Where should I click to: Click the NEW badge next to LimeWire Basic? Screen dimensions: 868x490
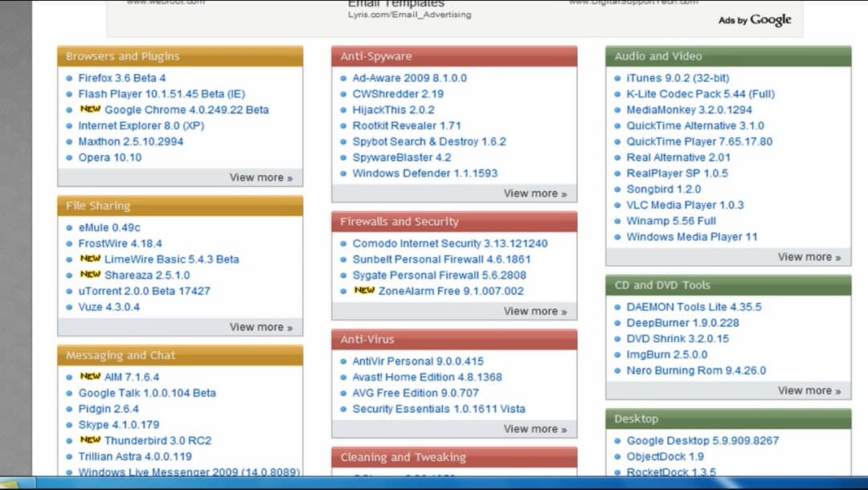(90, 259)
